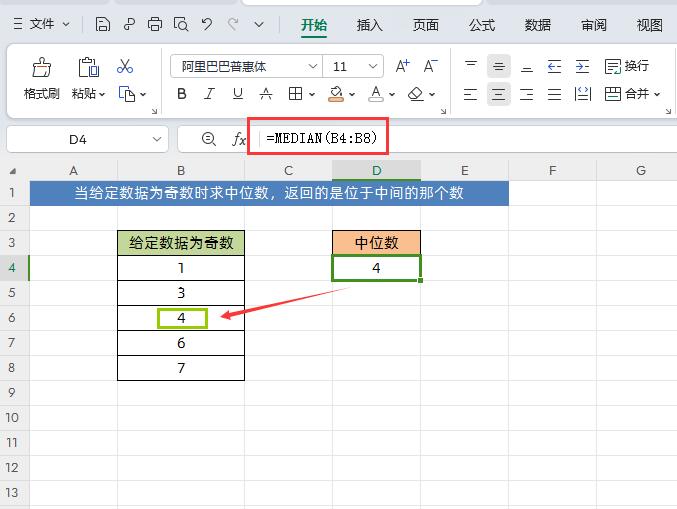Click the Save icon in quick toolbar
The height and width of the screenshot is (509, 677).
tap(102, 24)
